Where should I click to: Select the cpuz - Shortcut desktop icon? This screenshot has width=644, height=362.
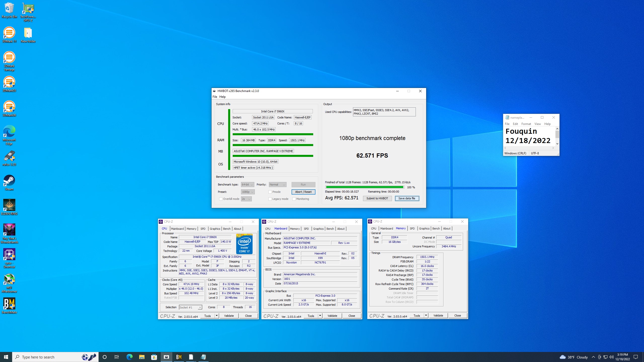click(x=9, y=258)
